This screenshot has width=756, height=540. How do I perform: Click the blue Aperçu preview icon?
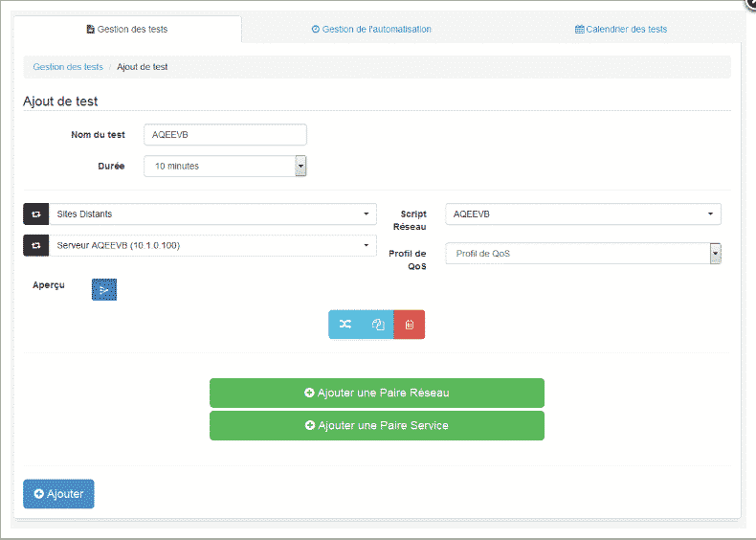[103, 289]
